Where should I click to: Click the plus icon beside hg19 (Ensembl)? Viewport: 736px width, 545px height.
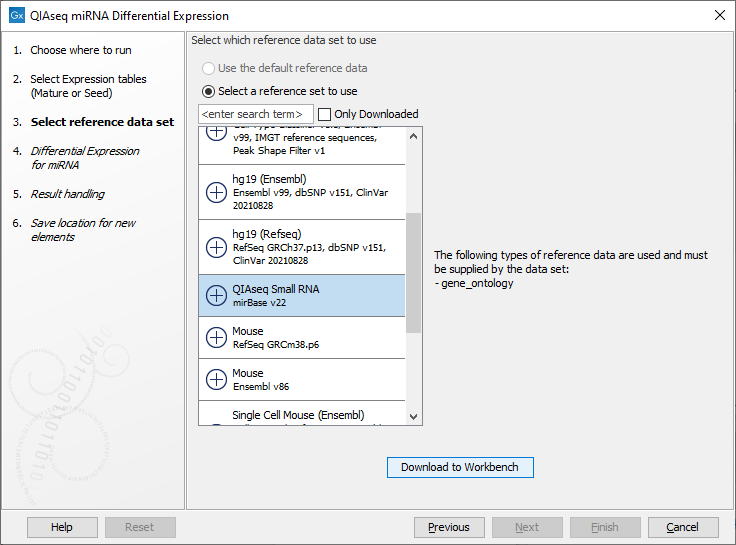click(x=216, y=192)
